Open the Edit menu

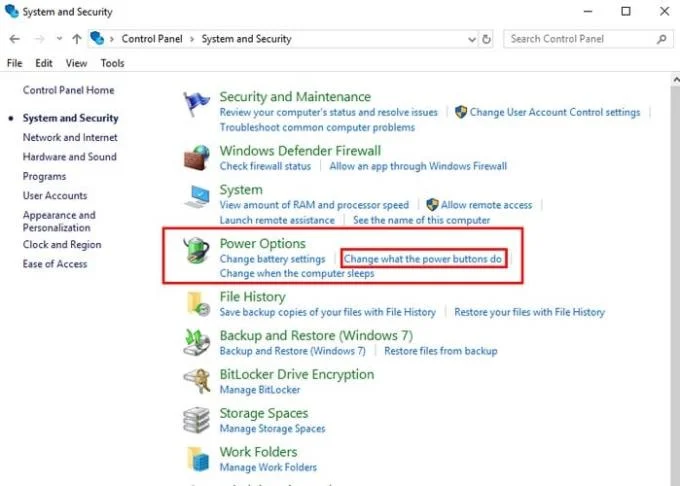[44, 63]
